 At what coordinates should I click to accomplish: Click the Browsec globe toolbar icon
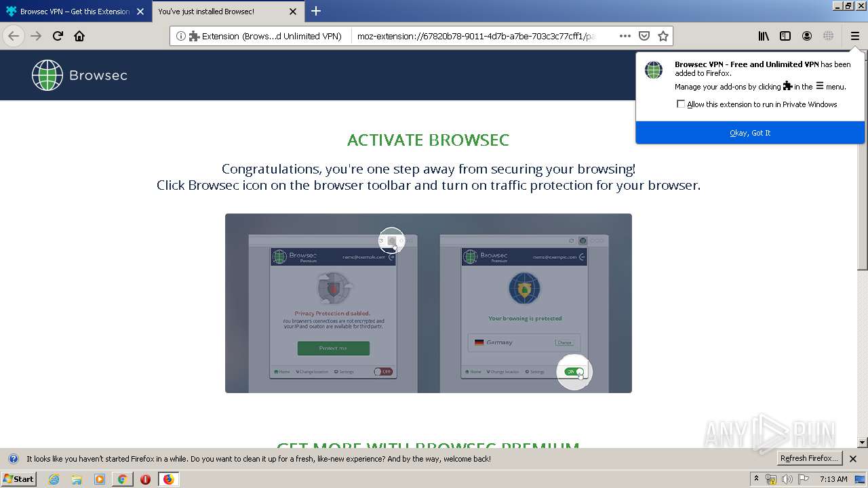coord(828,36)
